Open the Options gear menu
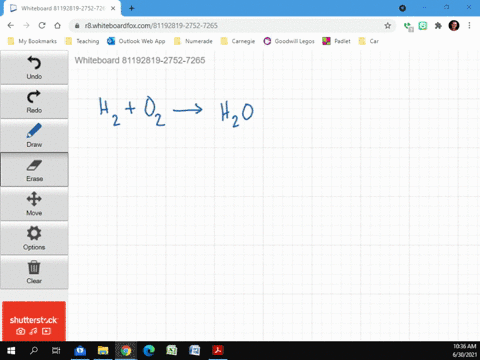Screen dimensions: 480x360 tap(34, 238)
